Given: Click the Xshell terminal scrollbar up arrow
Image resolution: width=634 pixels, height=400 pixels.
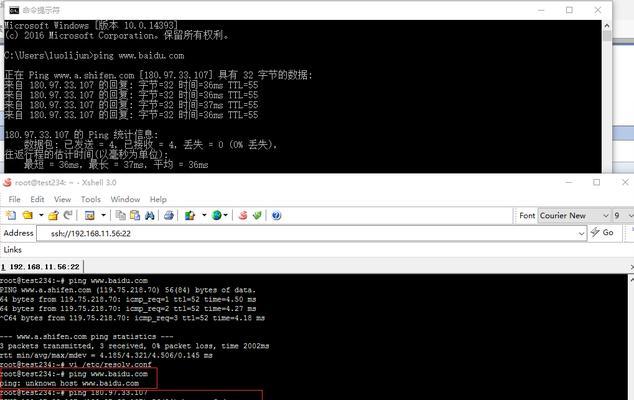Looking at the screenshot, I should coord(631,279).
